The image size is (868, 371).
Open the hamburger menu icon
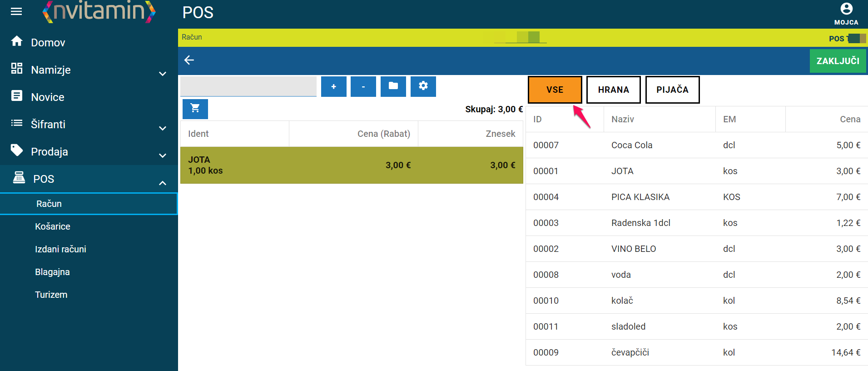tap(16, 11)
